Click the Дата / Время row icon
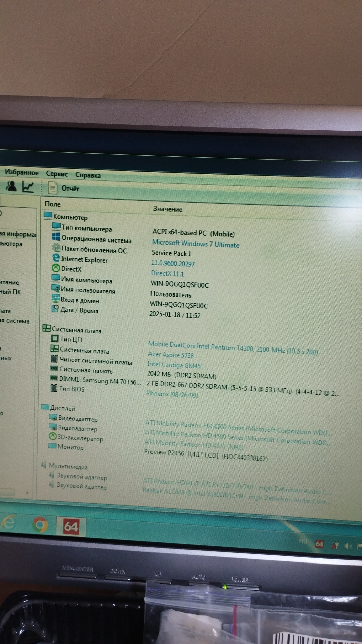 pyautogui.click(x=55, y=308)
